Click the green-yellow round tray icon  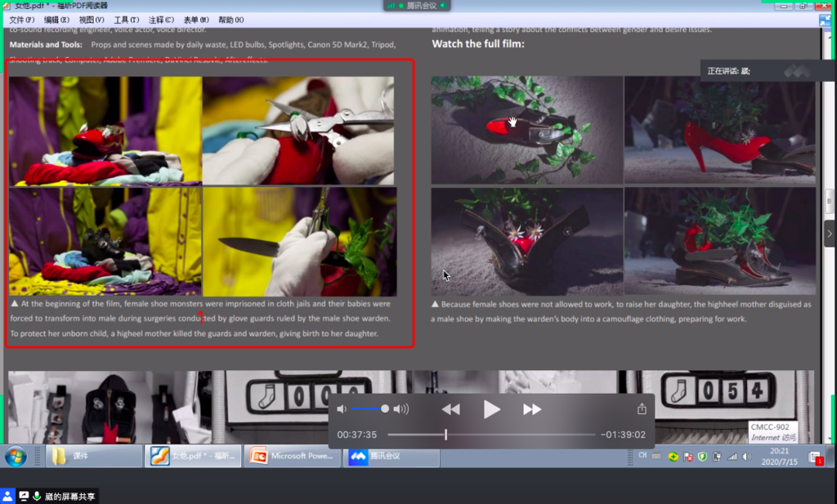pyautogui.click(x=674, y=457)
